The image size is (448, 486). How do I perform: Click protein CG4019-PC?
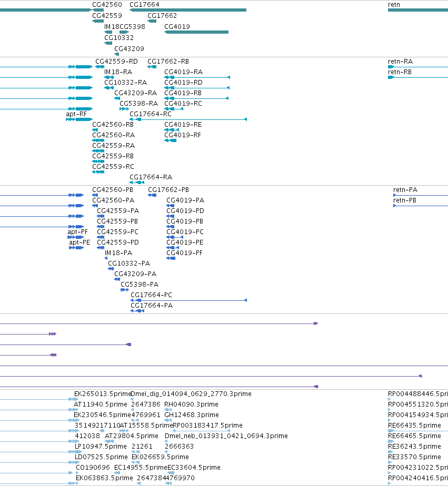pos(185,232)
